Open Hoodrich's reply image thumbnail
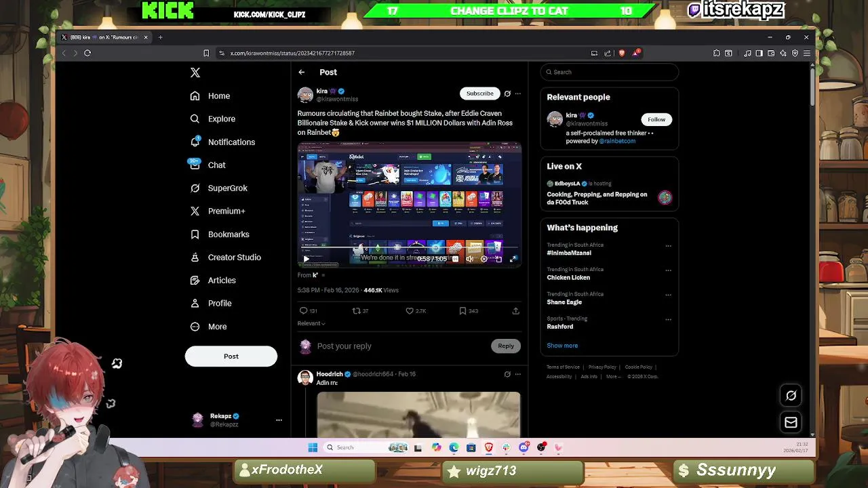The width and height of the screenshot is (868, 488). pyautogui.click(x=418, y=415)
